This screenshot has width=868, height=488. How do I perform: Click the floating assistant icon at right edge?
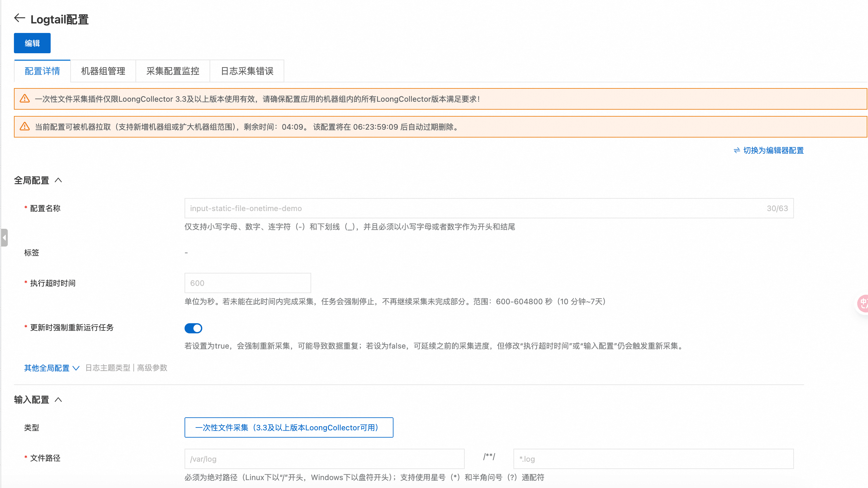pyautogui.click(x=863, y=303)
